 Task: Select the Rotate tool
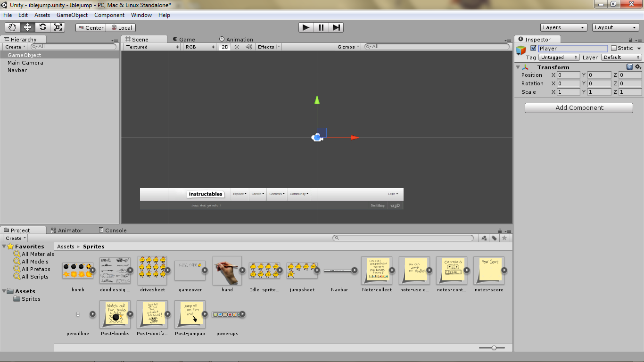tap(43, 27)
